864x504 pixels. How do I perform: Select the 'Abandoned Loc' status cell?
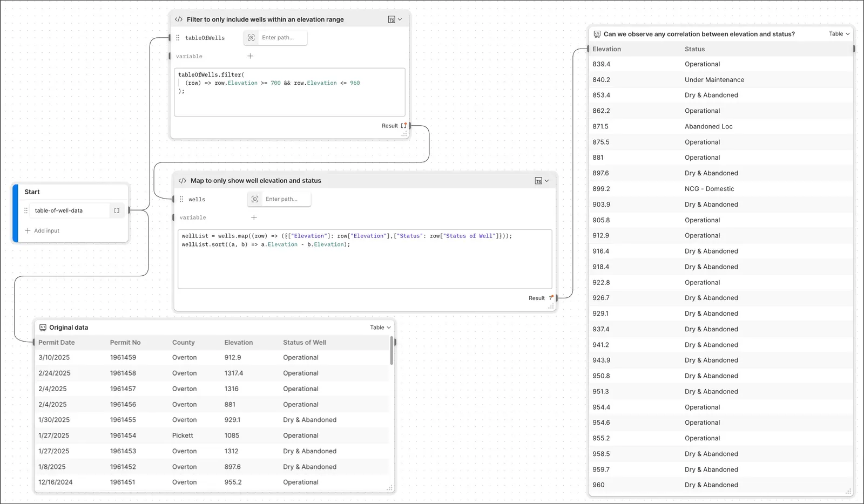click(708, 127)
